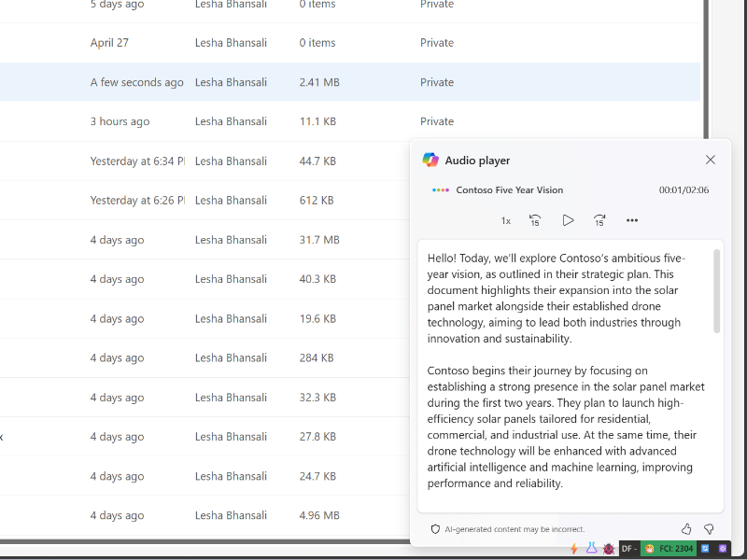Select the row modified A few seconds ago
747x560 pixels.
pos(350,82)
